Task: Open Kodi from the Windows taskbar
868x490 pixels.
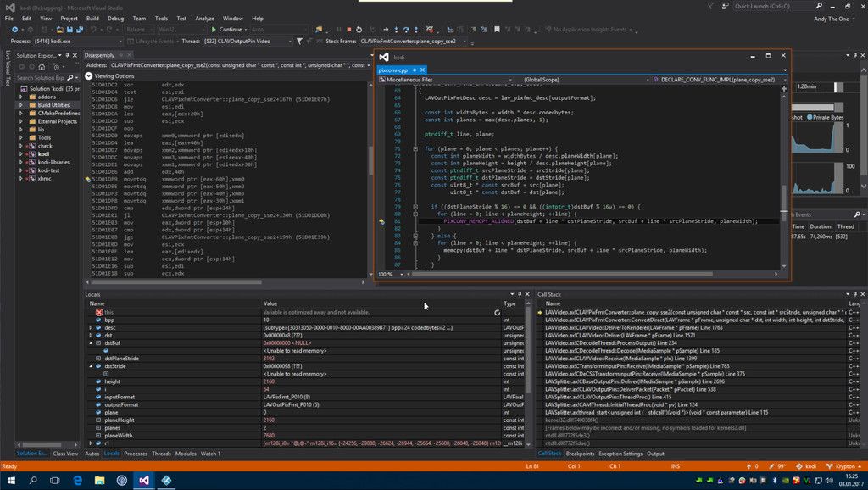Action: (x=167, y=480)
